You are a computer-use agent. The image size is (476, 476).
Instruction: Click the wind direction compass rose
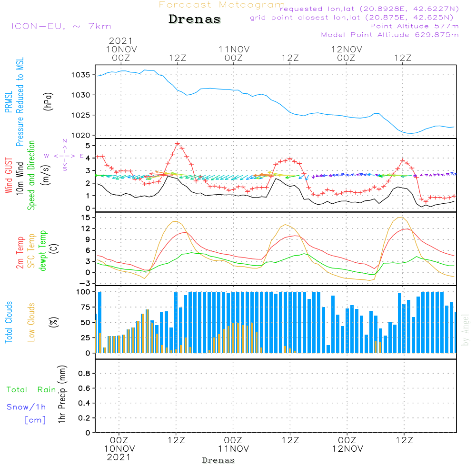[x=65, y=155]
